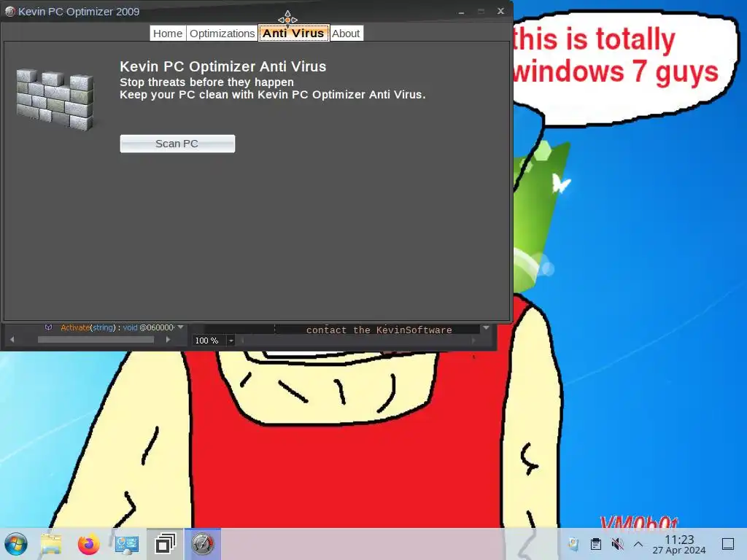Viewport: 747px width, 560px height.
Task: Click the document tray icon near clock
Action: [573, 544]
